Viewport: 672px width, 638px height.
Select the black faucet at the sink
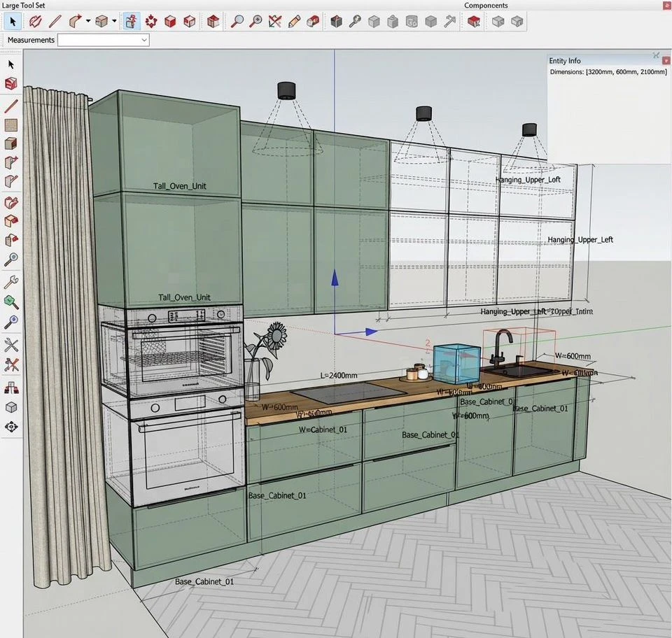pyautogui.click(x=502, y=346)
